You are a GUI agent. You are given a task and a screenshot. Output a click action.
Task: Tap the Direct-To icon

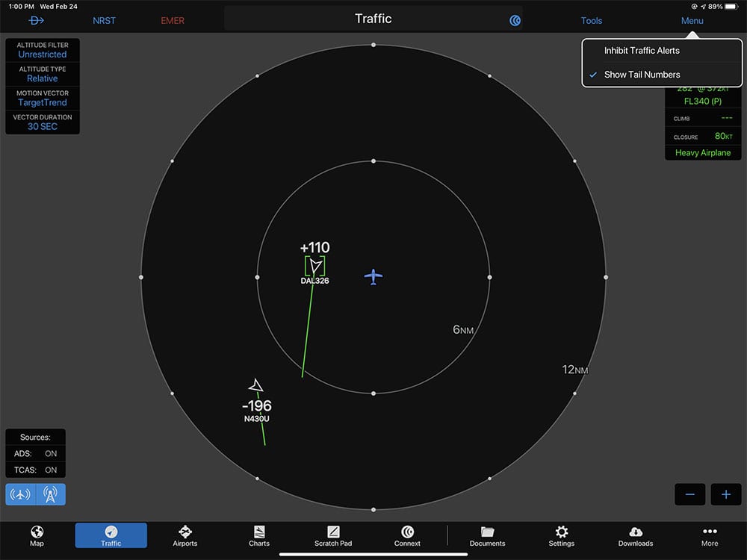(x=36, y=20)
